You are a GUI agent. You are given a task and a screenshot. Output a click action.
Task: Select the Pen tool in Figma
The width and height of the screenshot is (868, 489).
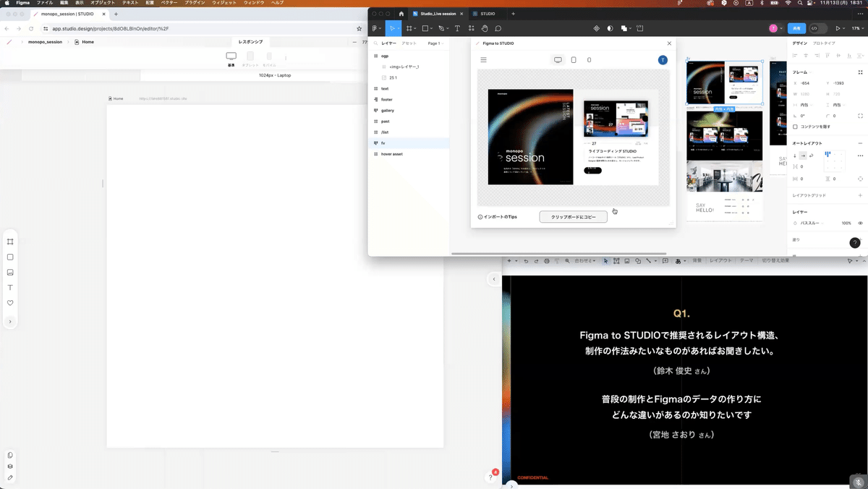(x=441, y=28)
